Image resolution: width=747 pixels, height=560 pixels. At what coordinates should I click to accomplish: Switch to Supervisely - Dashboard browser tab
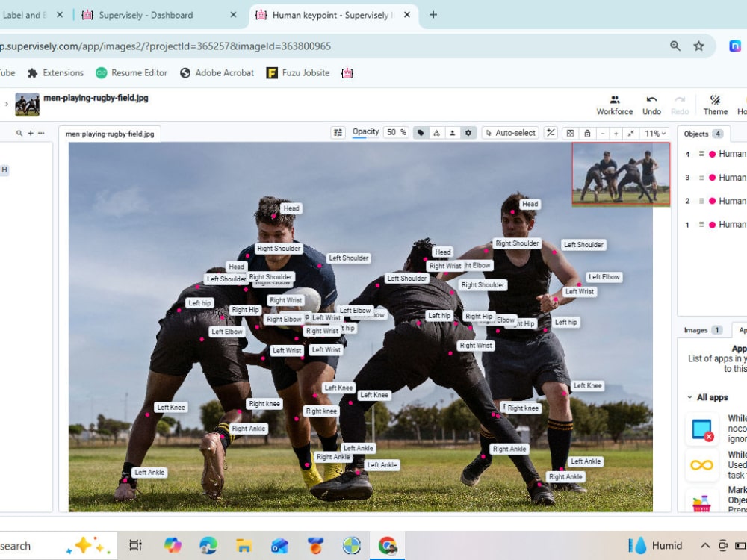click(146, 15)
